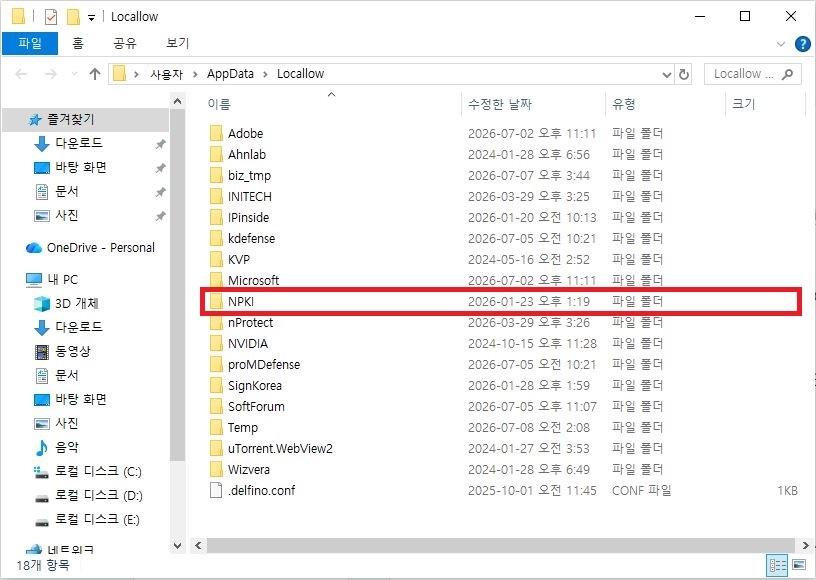Select the KVP folder icon

pyautogui.click(x=216, y=260)
